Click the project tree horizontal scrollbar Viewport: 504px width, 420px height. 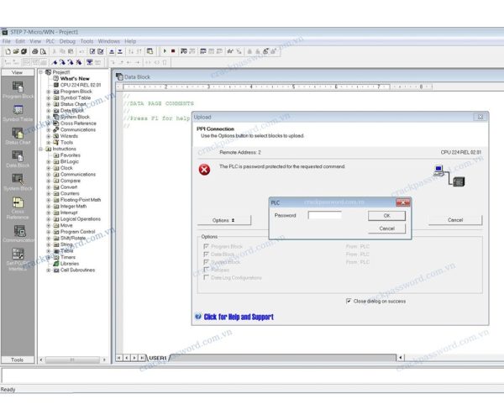(72, 360)
